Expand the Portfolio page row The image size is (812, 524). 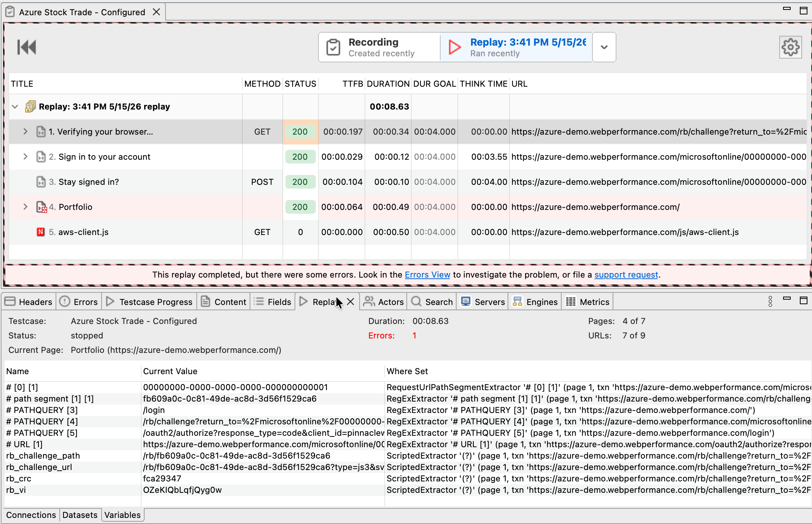[x=25, y=207]
